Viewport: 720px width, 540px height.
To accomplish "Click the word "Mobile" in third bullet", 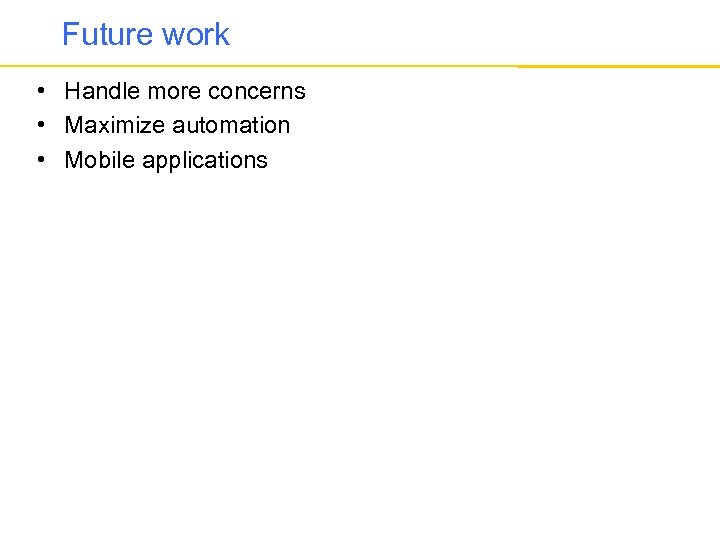I will (x=100, y=160).
